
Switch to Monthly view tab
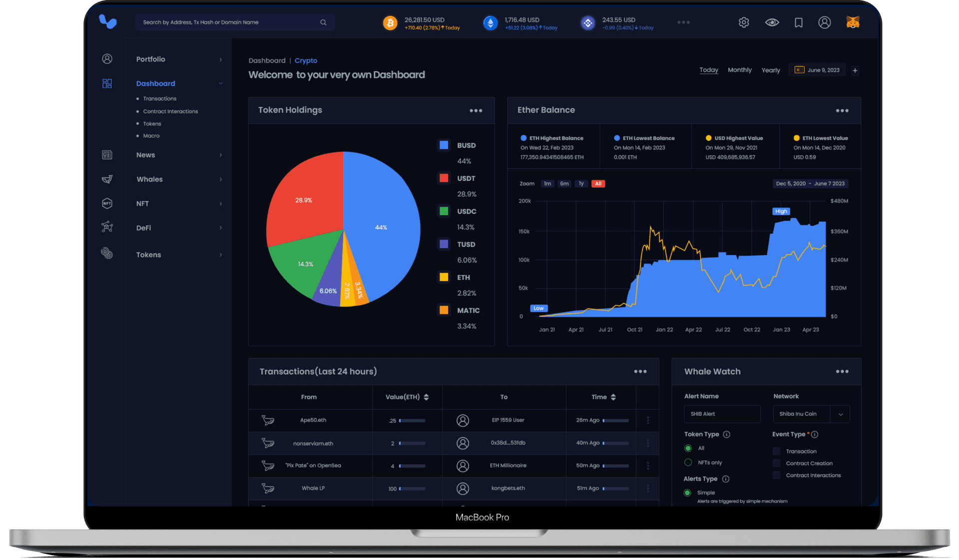[739, 70]
